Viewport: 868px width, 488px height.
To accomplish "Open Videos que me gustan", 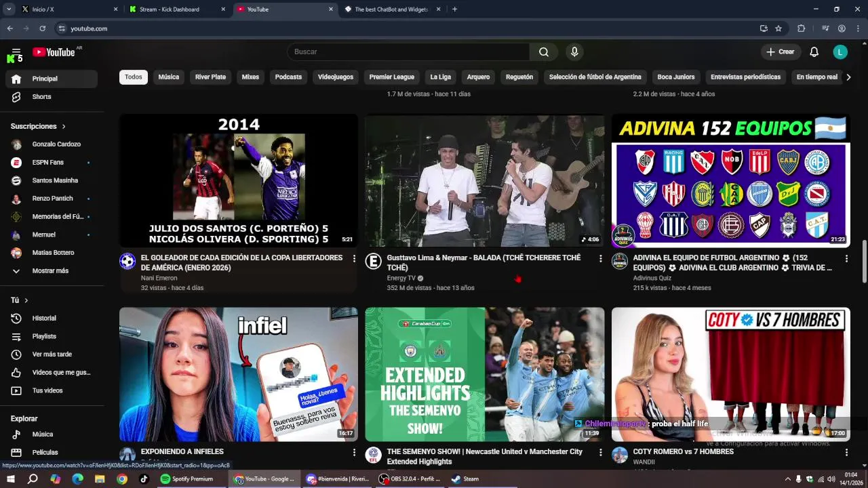I will (x=52, y=373).
